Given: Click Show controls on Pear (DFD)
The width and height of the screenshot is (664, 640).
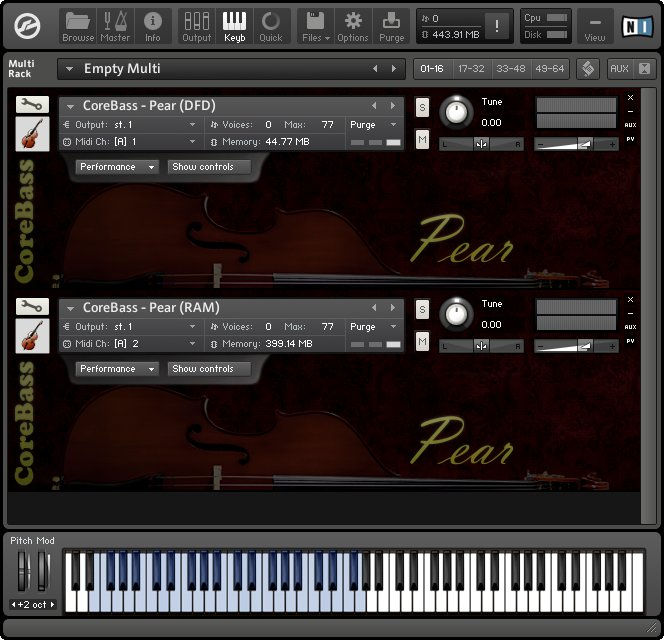Looking at the screenshot, I should 209,167.
